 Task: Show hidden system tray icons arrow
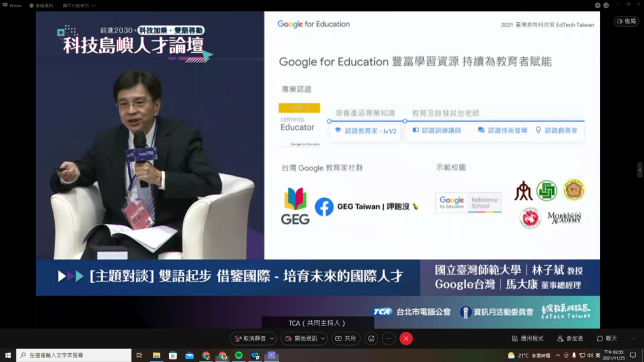pyautogui.click(x=558, y=356)
